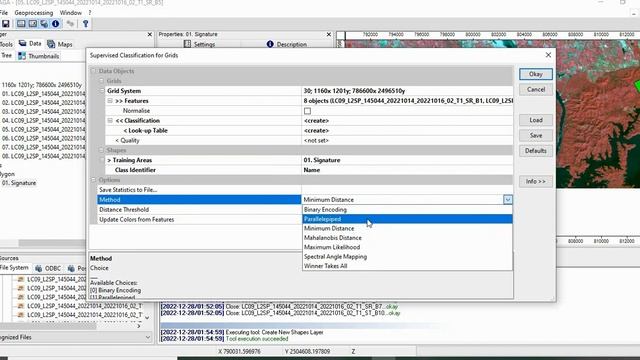The width and height of the screenshot is (640, 360).
Task: Click the Description tab info icon
Action: point(270,44)
